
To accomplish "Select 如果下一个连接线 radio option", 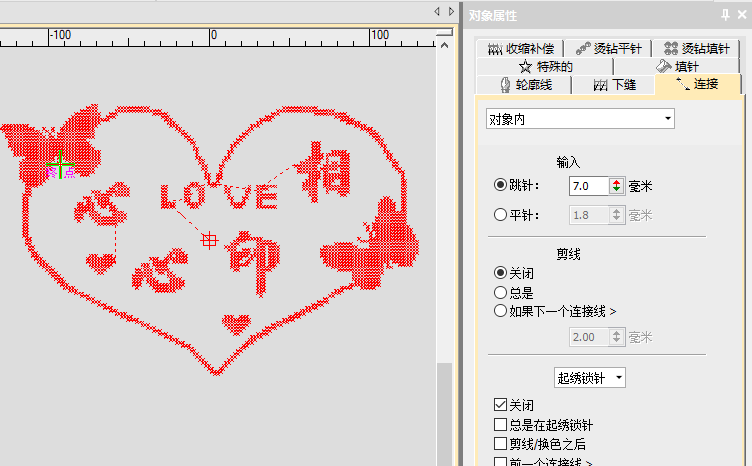I will [501, 311].
